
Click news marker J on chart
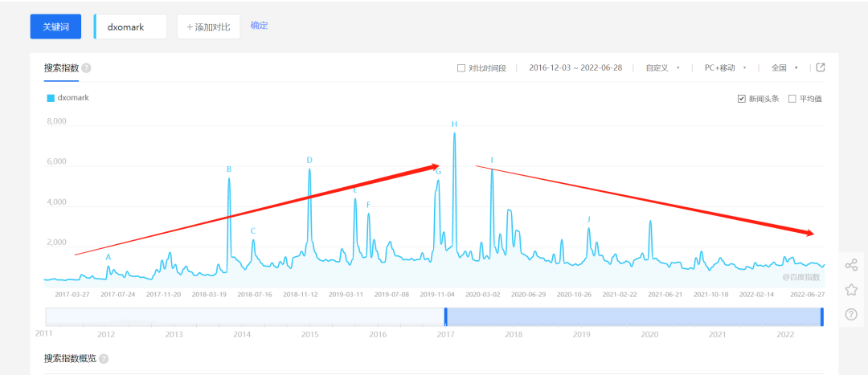(588, 219)
